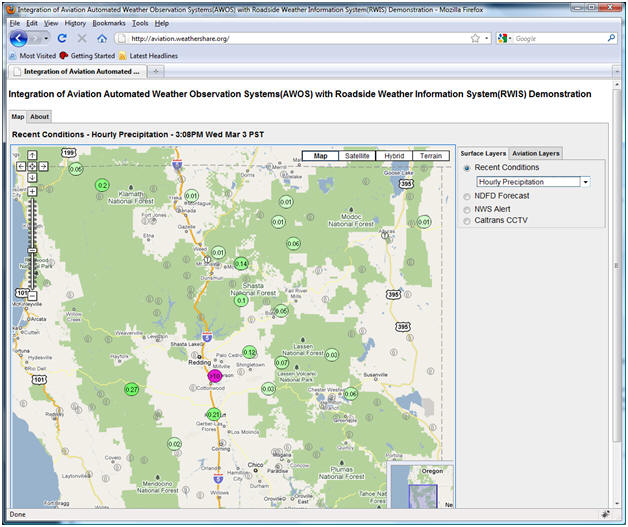The image size is (628, 527).
Task: Open the Most Visited bookmarks
Action: pos(33,56)
